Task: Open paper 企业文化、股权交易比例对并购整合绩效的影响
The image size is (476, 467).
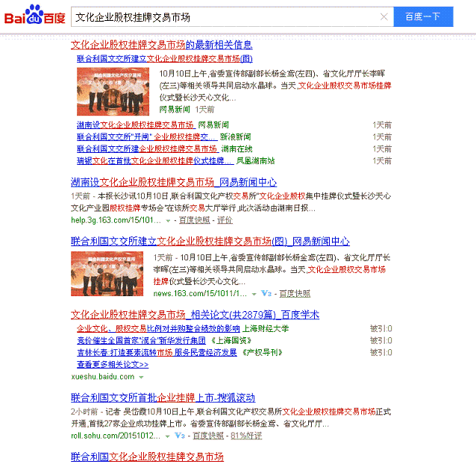Action: click(158, 329)
